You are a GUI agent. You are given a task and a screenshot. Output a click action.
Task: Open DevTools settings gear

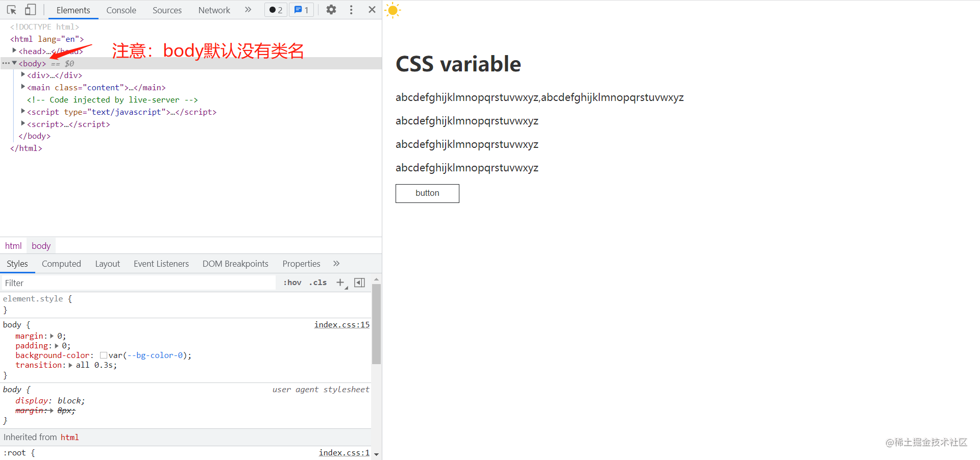click(331, 10)
